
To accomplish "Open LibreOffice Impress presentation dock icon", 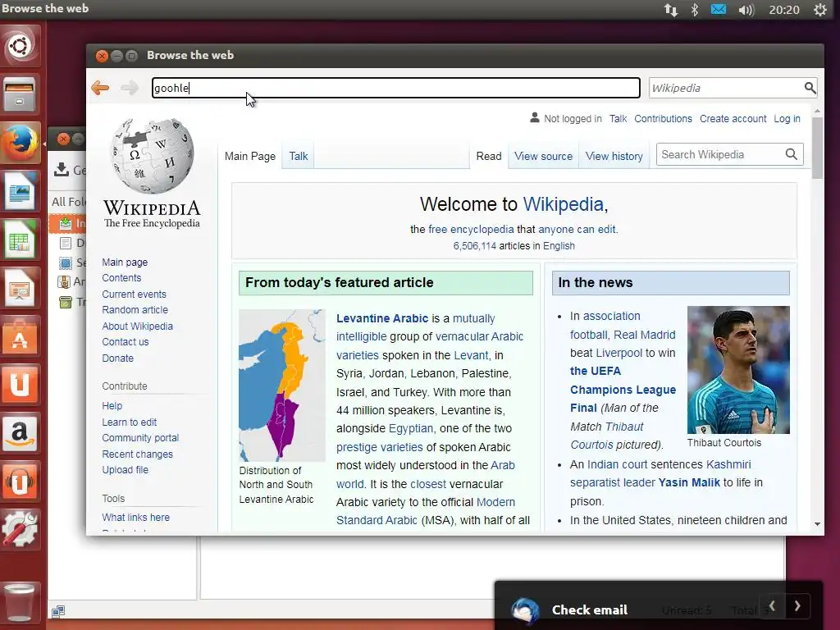I will pyautogui.click(x=20, y=288).
